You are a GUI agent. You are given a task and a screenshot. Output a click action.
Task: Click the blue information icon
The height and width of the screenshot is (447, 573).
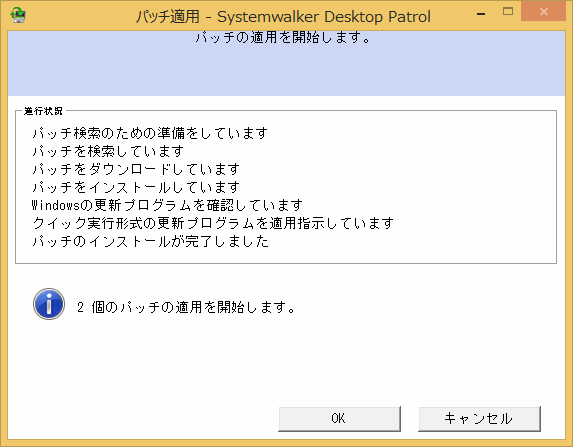(49, 304)
